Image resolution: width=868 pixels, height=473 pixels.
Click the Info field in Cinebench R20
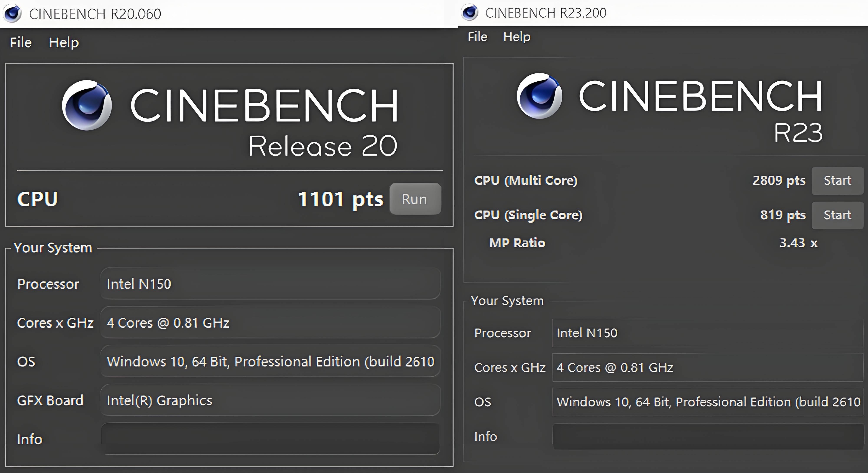pos(270,439)
